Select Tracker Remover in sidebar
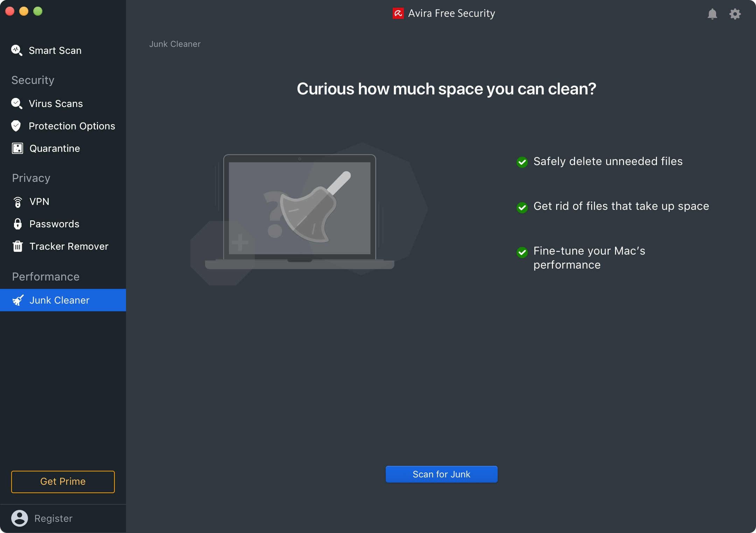Screen dimensions: 756x533 pos(69,247)
